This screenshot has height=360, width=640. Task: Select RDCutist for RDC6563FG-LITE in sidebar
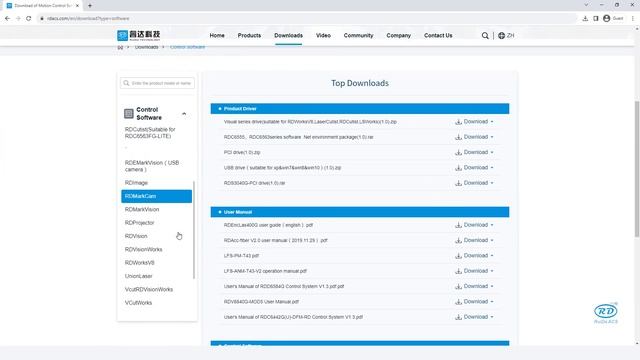click(150, 133)
